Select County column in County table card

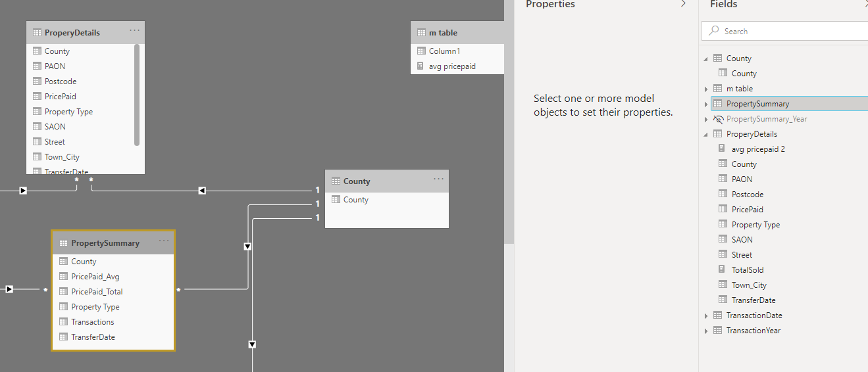356,200
